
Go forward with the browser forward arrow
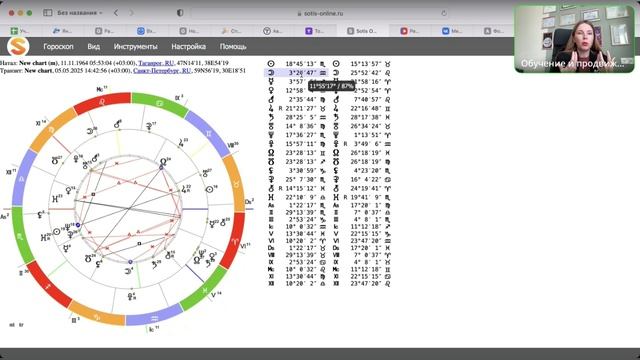point(131,13)
